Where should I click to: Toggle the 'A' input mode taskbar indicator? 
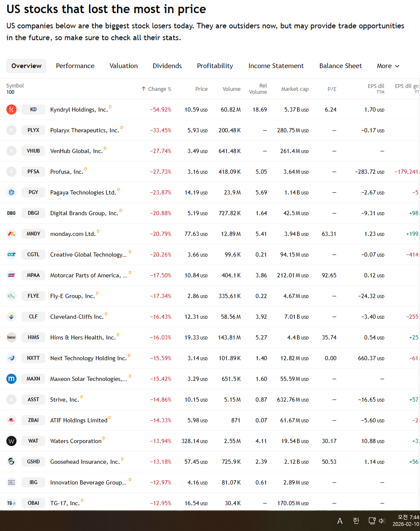(x=340, y=521)
